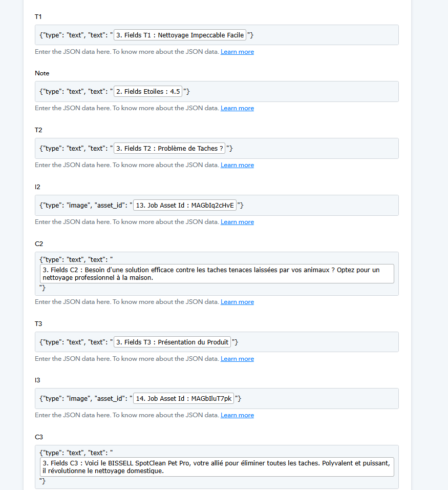
Task: Open Learn more link under Note
Action: [237, 108]
